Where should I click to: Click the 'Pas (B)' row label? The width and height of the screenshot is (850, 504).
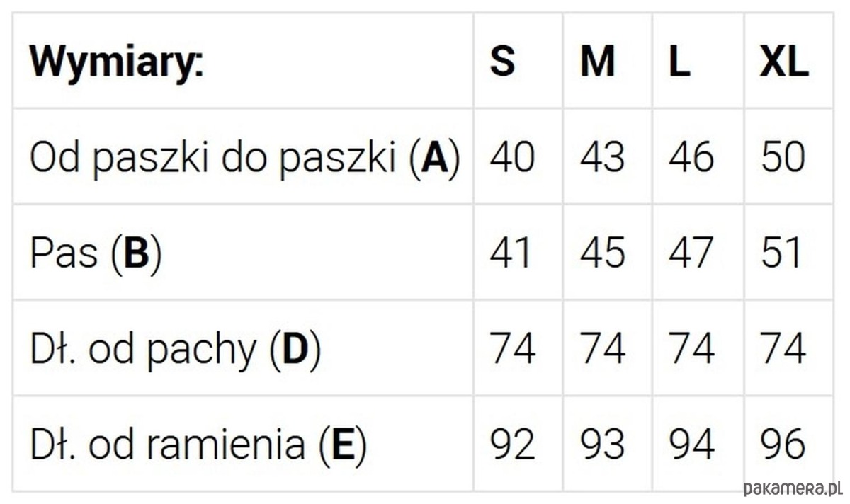96,253
